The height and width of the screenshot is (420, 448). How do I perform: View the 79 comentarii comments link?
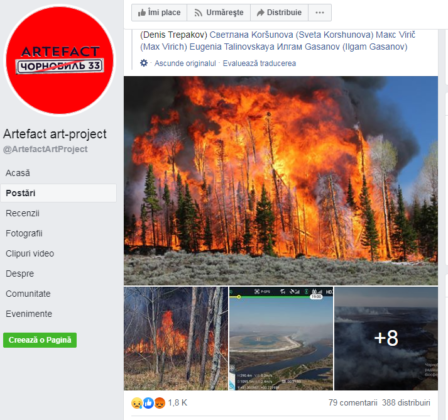coord(353,403)
